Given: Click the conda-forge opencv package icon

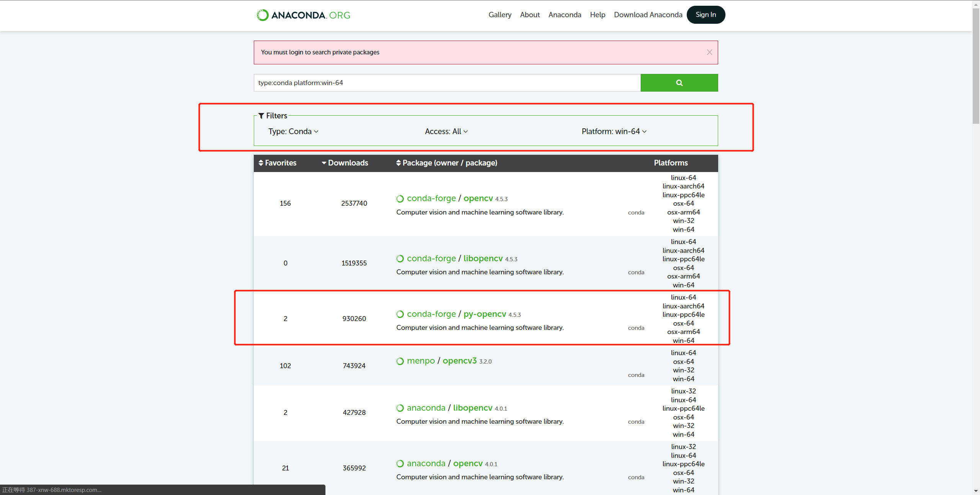Looking at the screenshot, I should click(400, 198).
